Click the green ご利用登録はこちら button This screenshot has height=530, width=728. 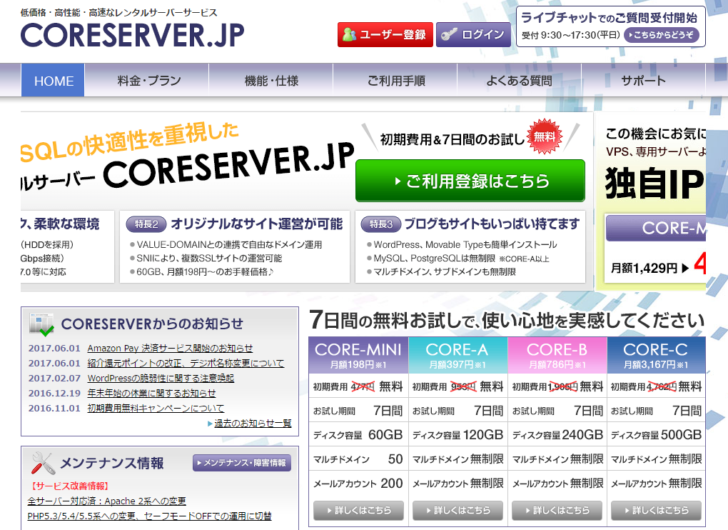pyautogui.click(x=470, y=181)
